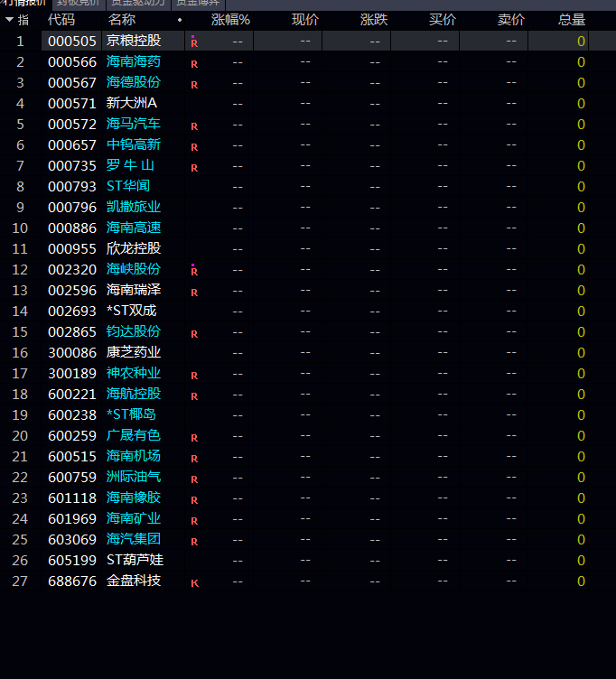Screen dimensions: 616x679
Task: Select stock name 新大洲A
Action: pyautogui.click(x=132, y=103)
